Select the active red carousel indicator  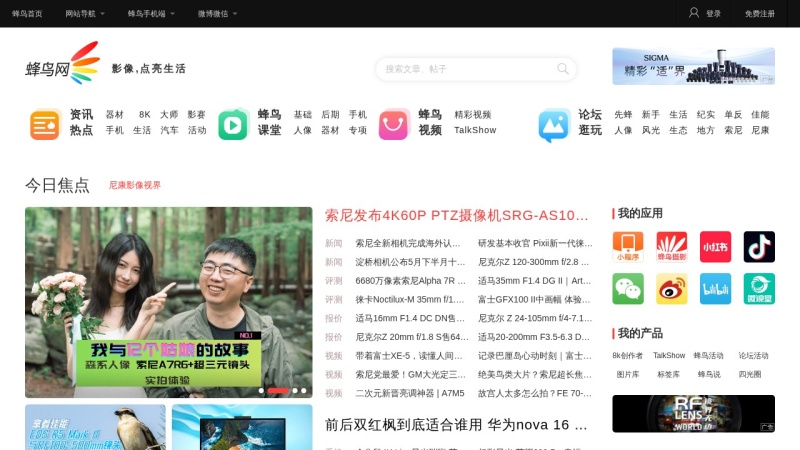click(x=278, y=391)
